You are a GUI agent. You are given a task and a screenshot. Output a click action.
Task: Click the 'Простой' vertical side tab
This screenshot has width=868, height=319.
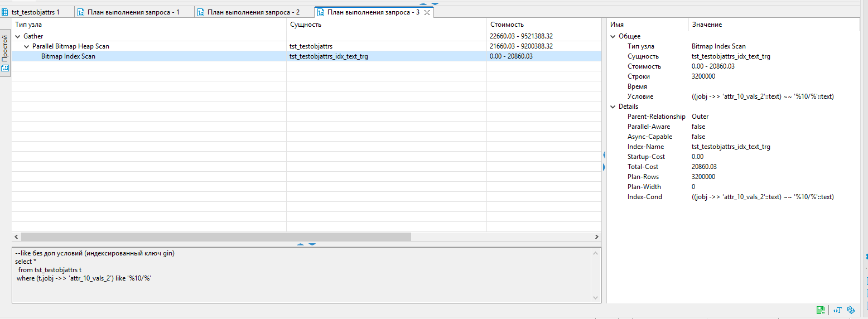[x=5, y=47]
